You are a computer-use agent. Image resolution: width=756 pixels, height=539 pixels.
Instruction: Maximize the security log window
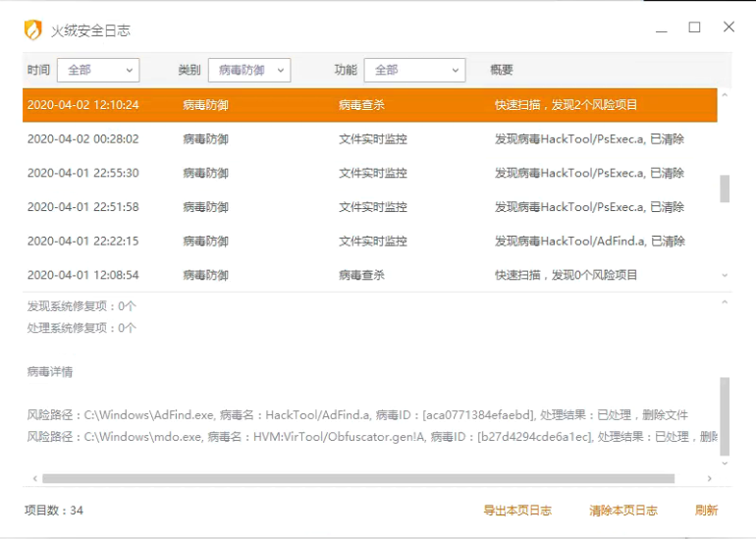(694, 27)
